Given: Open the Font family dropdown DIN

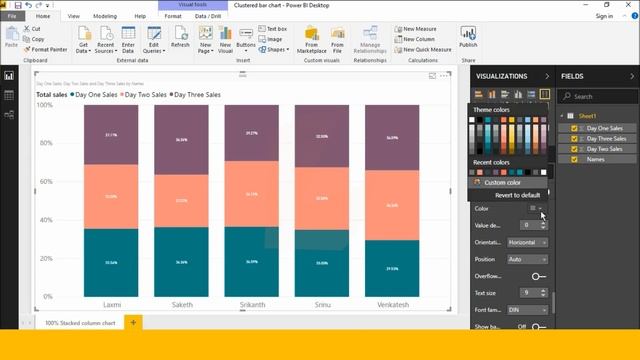Looking at the screenshot, I should pos(527,310).
